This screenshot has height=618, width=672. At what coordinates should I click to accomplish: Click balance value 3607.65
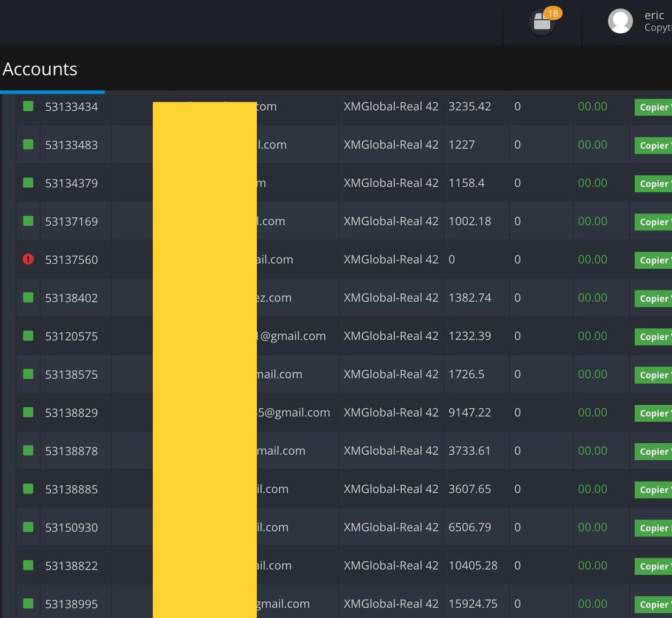[470, 488]
